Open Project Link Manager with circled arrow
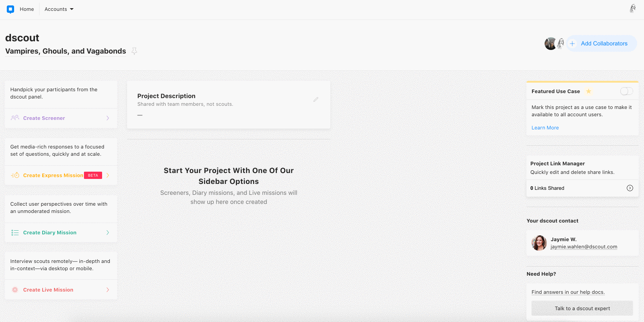Image resolution: width=644 pixels, height=322 pixels. 629,188
